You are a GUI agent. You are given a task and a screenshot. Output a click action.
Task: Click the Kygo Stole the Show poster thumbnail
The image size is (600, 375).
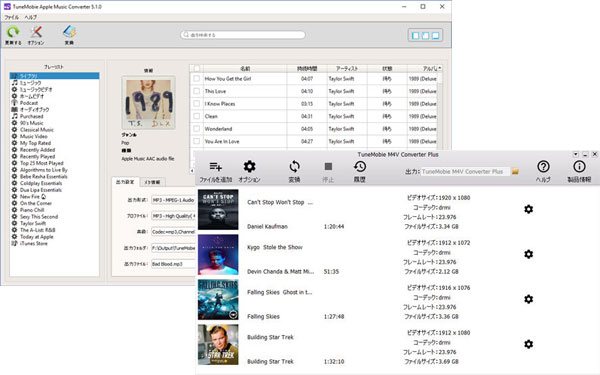coord(218,254)
